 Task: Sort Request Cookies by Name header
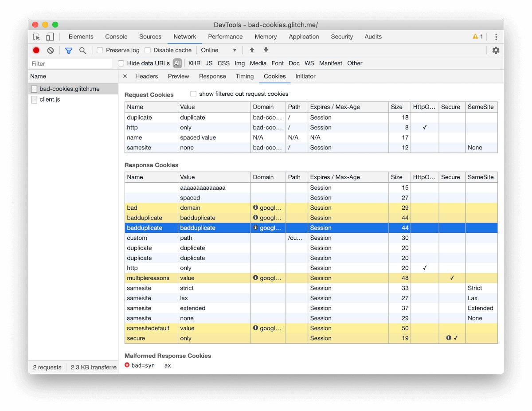(x=151, y=107)
